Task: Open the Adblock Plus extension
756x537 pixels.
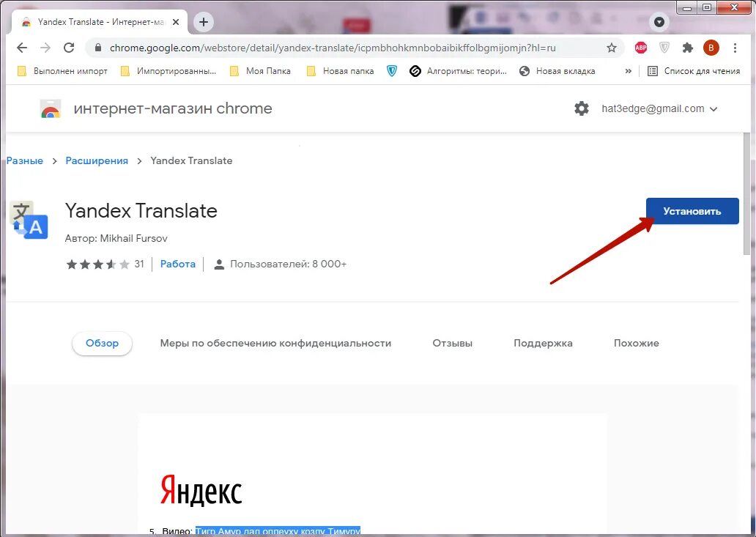Action: [x=641, y=47]
